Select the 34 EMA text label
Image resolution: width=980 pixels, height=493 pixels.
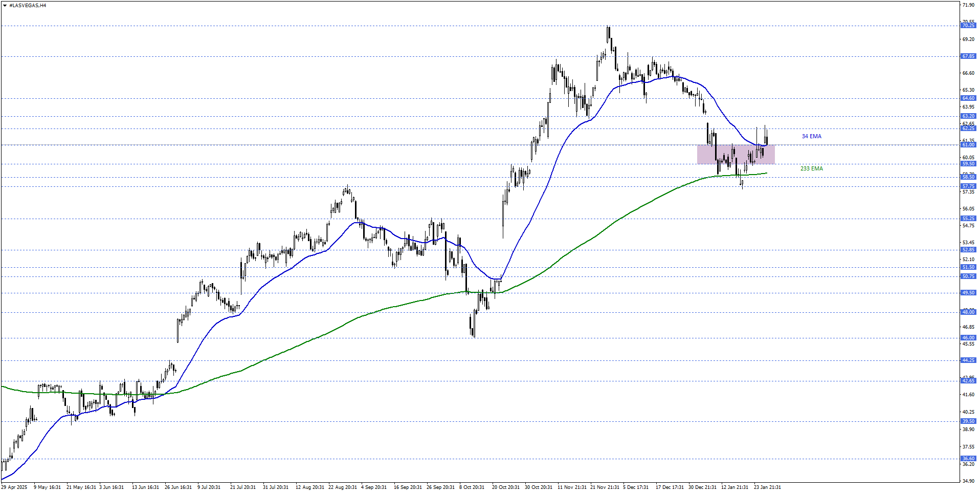[x=811, y=136]
